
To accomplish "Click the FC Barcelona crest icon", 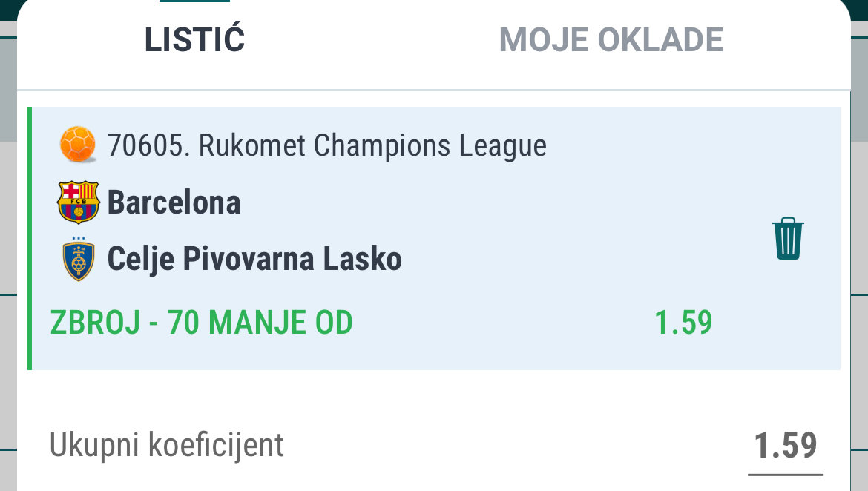I will [78, 202].
